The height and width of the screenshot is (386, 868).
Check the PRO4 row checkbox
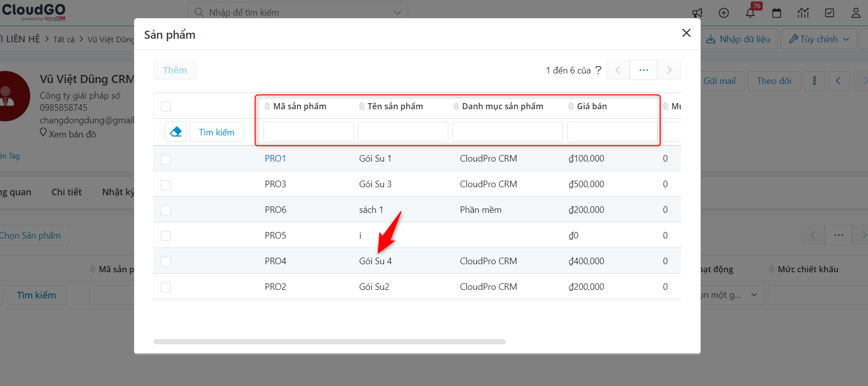click(x=166, y=262)
